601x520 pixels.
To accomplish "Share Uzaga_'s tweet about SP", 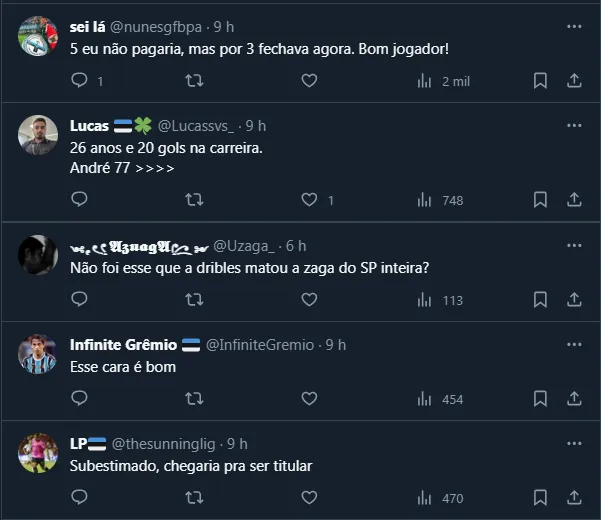I will (574, 299).
